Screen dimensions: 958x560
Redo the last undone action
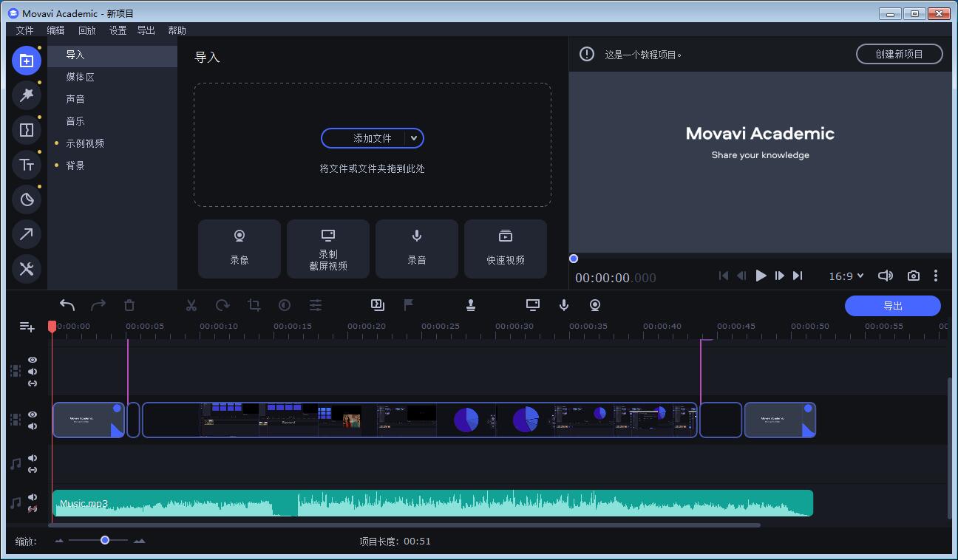pyautogui.click(x=98, y=305)
